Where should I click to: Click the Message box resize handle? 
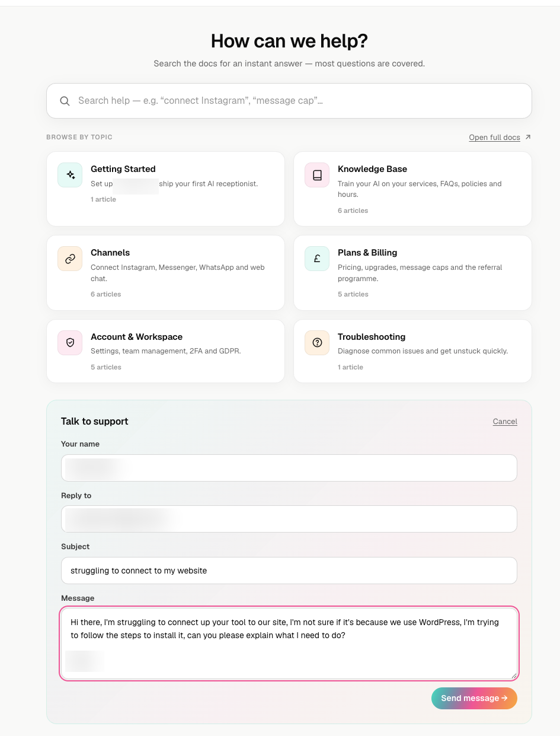(x=513, y=675)
